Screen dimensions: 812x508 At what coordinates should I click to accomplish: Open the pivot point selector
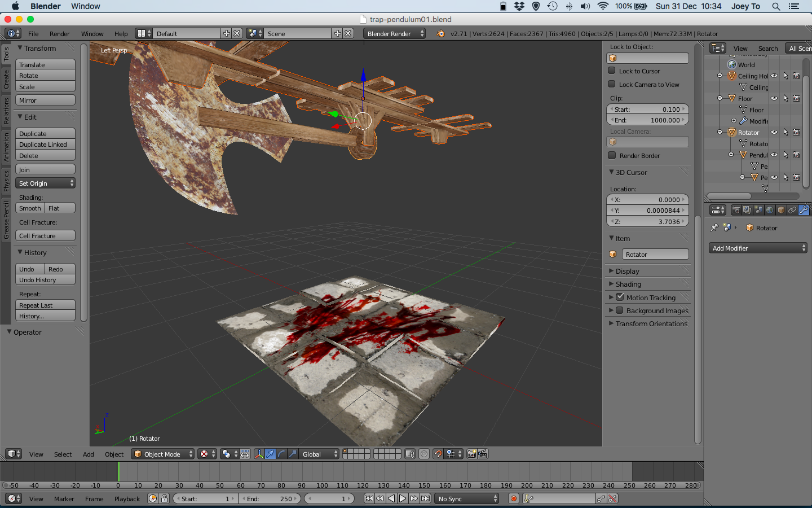[230, 454]
